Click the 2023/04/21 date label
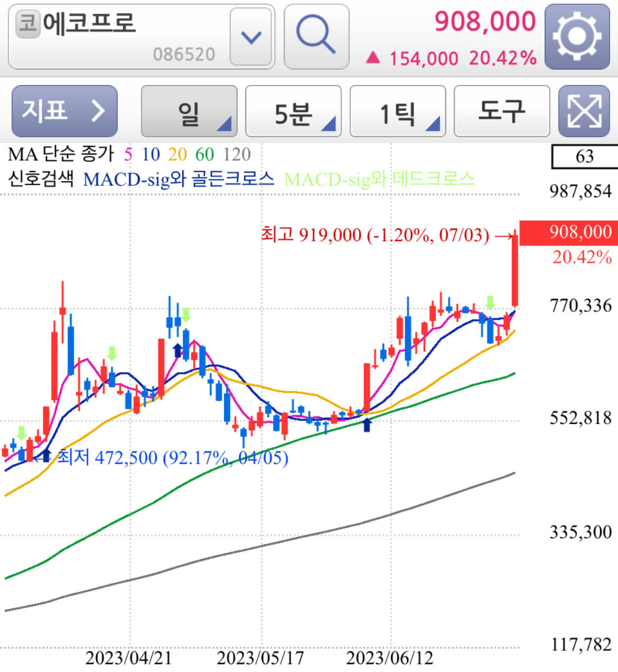The image size is (618, 672). (128, 658)
